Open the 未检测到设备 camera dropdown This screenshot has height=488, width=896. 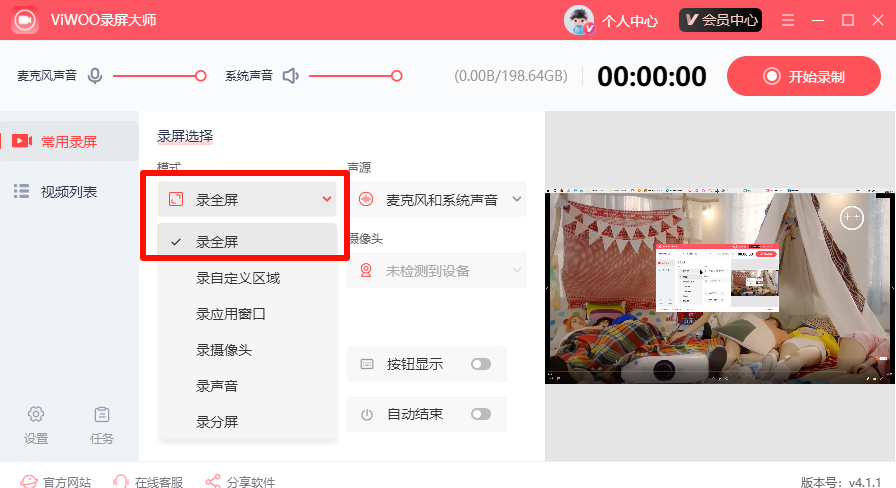pyautogui.click(x=437, y=270)
